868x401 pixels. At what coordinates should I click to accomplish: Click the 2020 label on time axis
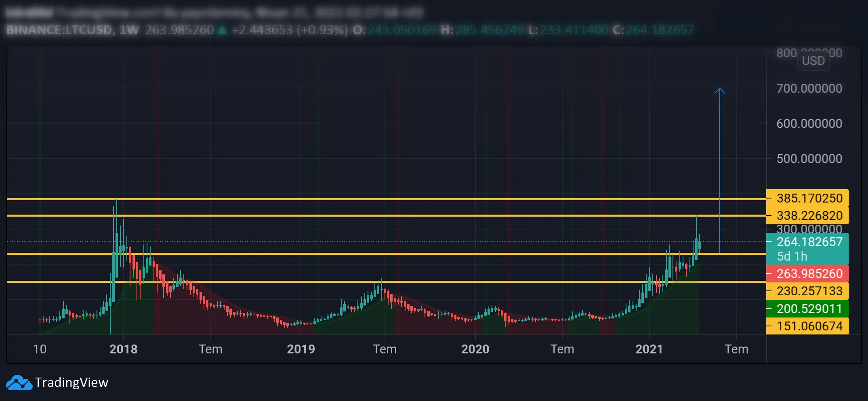pos(475,349)
